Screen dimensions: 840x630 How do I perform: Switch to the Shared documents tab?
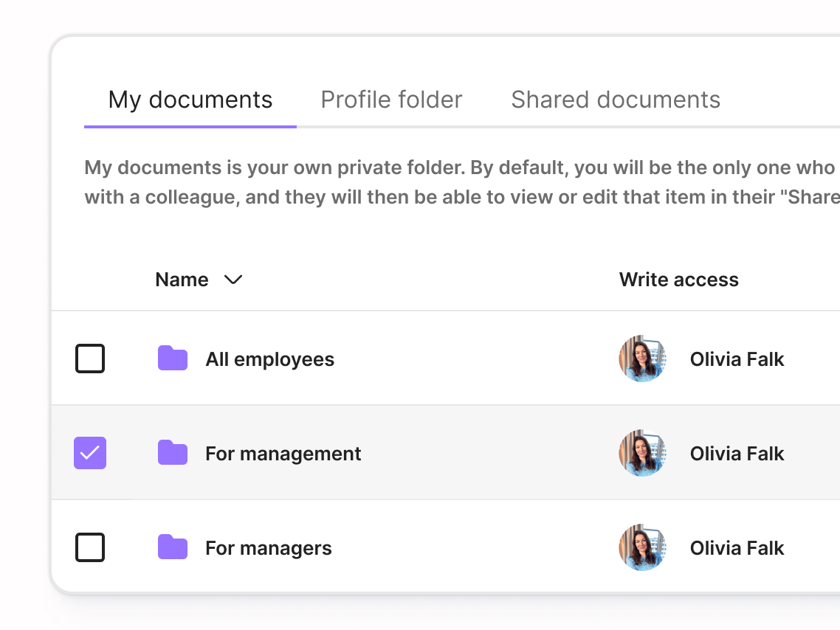(616, 100)
